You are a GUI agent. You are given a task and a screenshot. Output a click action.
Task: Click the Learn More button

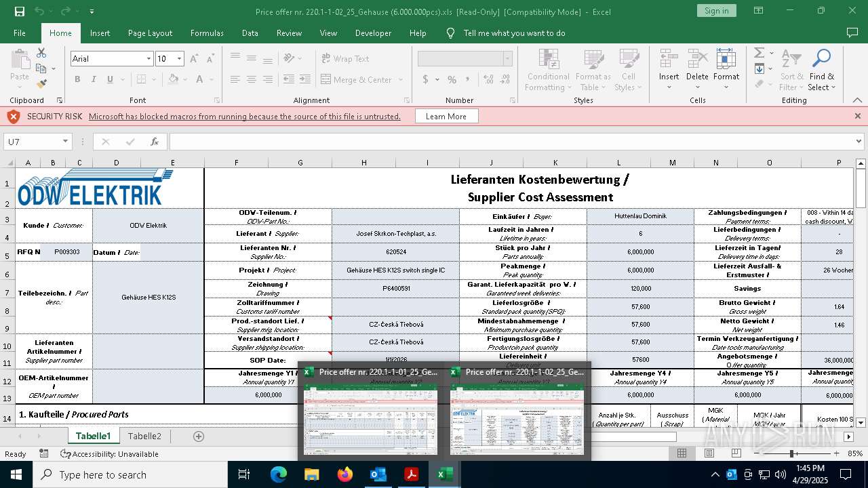pyautogui.click(x=446, y=117)
